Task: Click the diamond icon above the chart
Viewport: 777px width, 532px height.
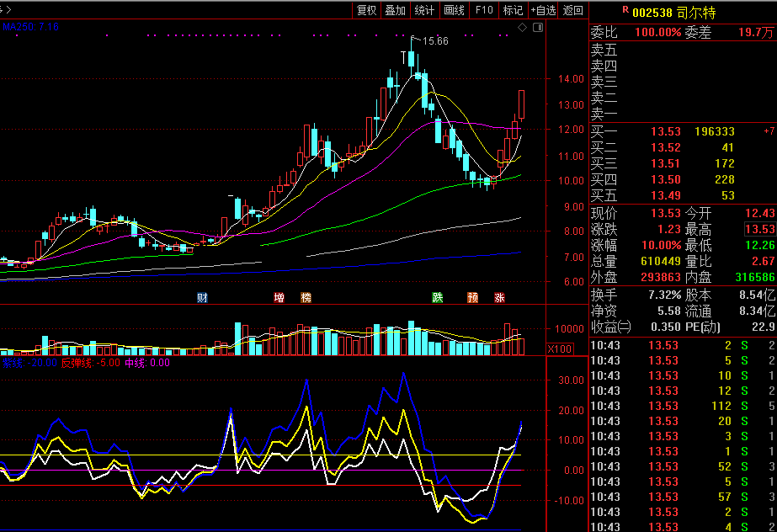Action: (x=522, y=28)
